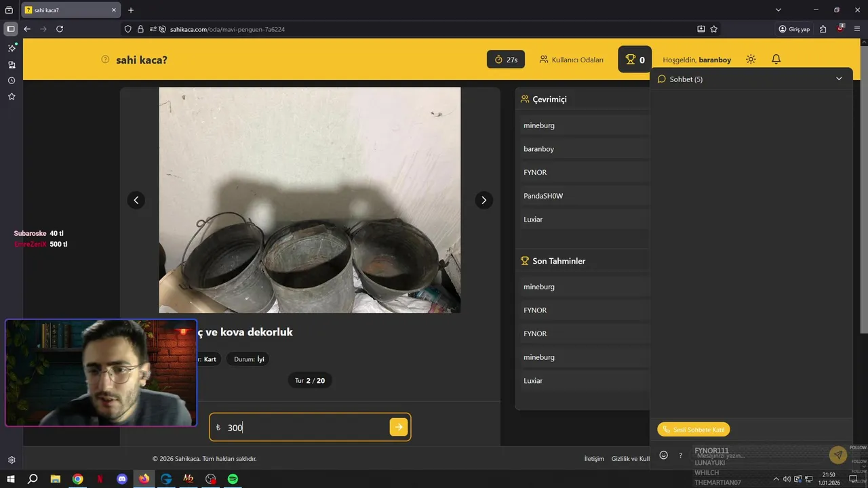Collapse the Sohbet chat panel
This screenshot has width=868, height=488.
pyautogui.click(x=839, y=79)
